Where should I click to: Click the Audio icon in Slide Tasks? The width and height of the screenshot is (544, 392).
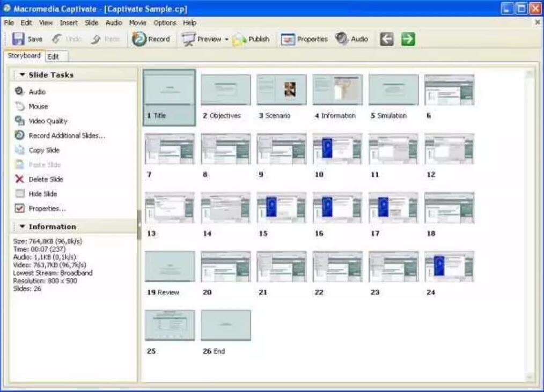coord(19,91)
